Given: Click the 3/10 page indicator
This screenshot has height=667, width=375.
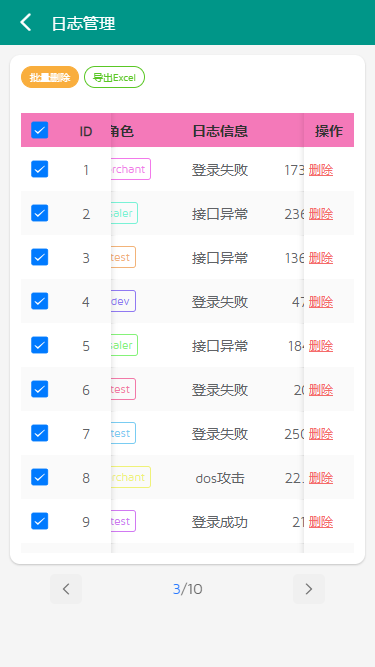Looking at the screenshot, I should (188, 589).
